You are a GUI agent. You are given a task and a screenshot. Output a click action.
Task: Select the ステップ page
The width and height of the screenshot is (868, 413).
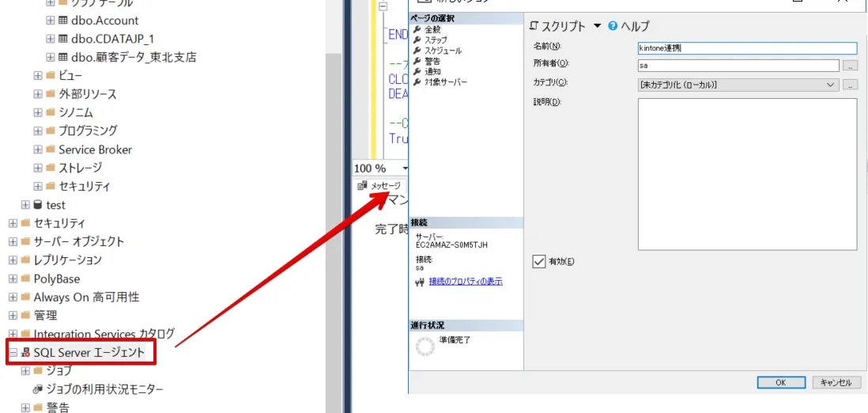436,40
